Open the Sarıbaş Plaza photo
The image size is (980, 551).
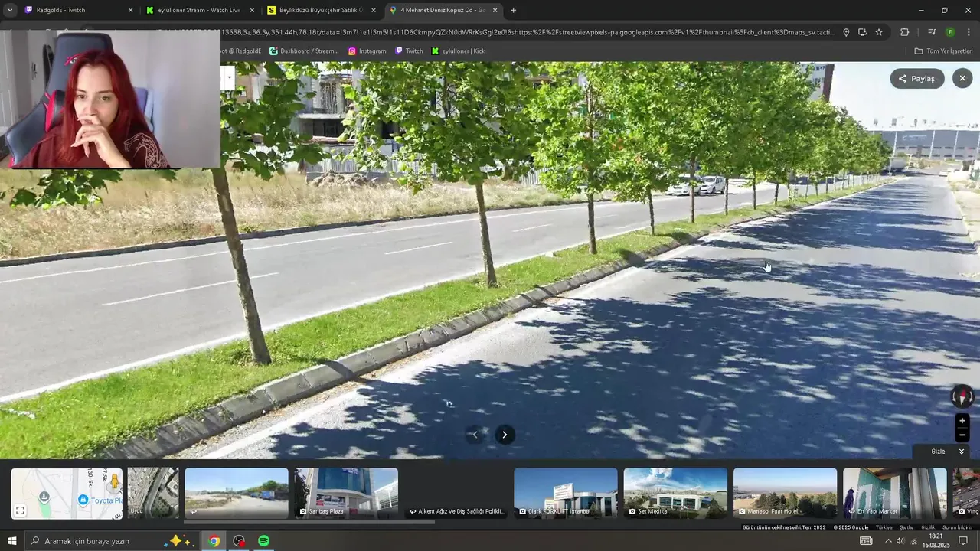(346, 494)
